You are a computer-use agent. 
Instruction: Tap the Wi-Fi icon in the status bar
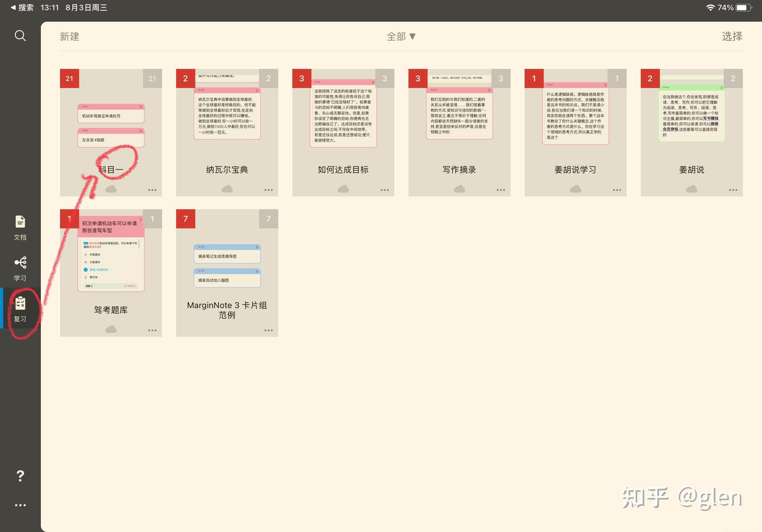710,7
